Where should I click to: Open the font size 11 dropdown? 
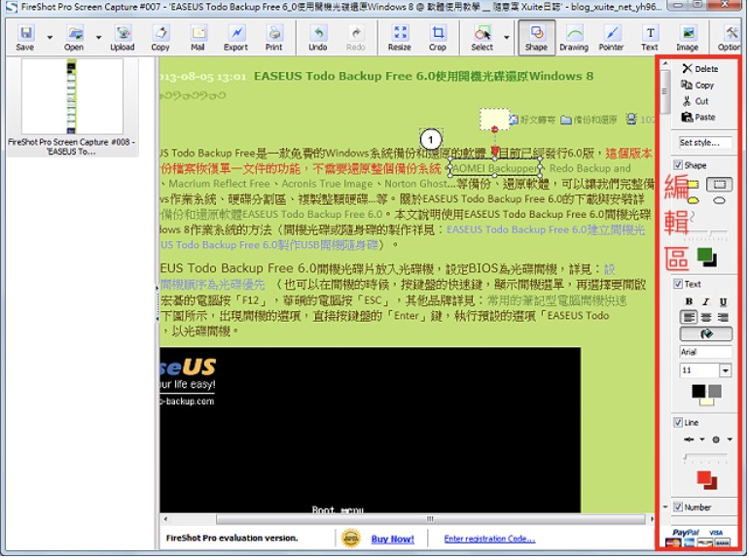click(725, 370)
